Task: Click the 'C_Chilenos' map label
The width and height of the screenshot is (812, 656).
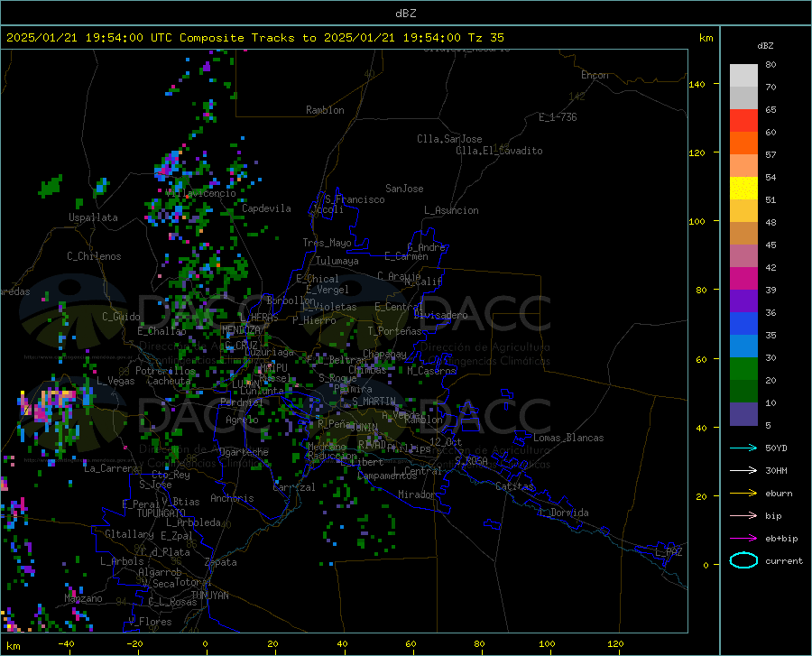Action: coord(94,256)
